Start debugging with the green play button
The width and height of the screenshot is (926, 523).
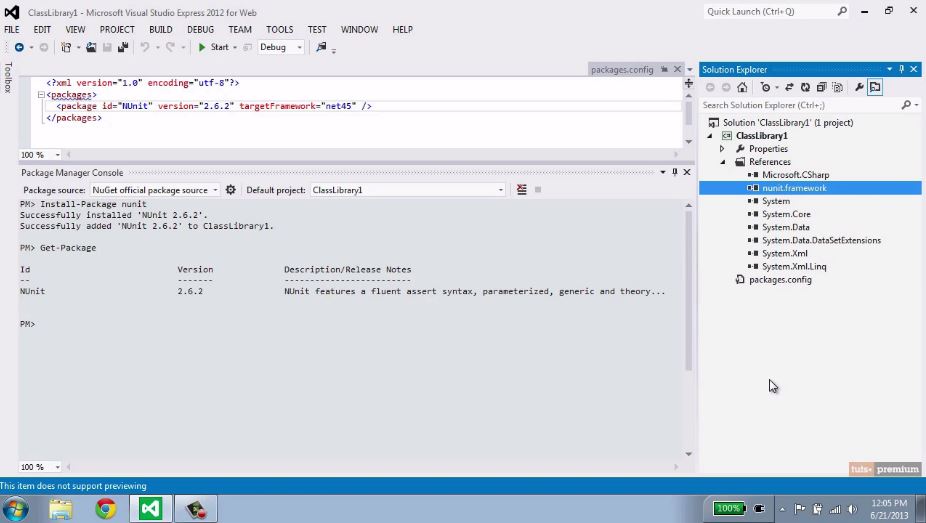click(202, 47)
